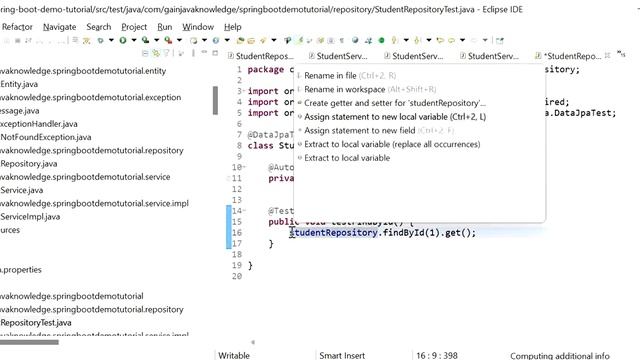This screenshot has height=360, width=640.
Task: Toggle Show Whitespace Characters pilcrow icon
Action: tap(342, 40)
